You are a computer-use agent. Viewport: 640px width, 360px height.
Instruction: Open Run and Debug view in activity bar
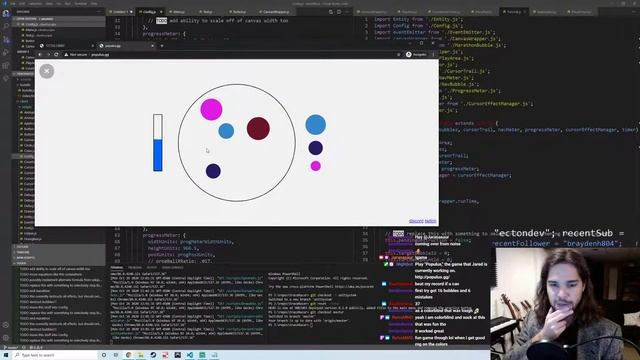[x=6, y=52]
